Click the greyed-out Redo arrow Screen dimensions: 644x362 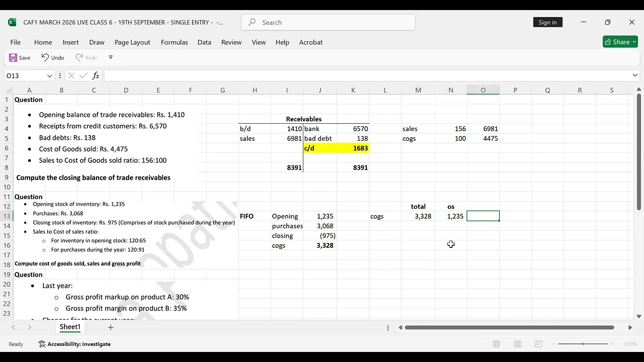click(79, 57)
